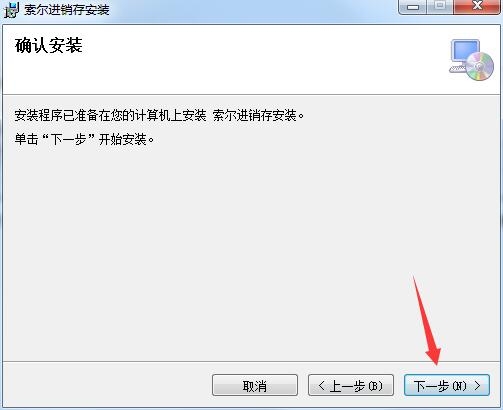
Task: Click the product name 索尔进销存安装 in the body text
Action: point(255,115)
